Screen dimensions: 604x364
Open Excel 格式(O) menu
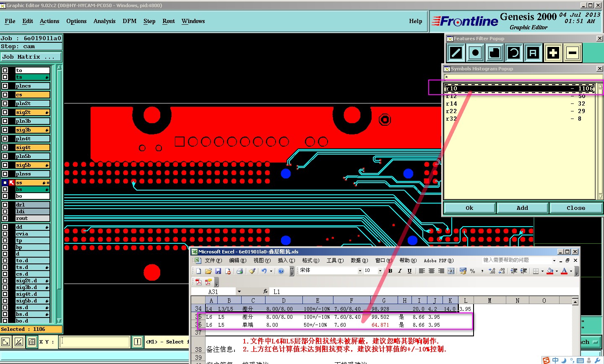point(311,261)
